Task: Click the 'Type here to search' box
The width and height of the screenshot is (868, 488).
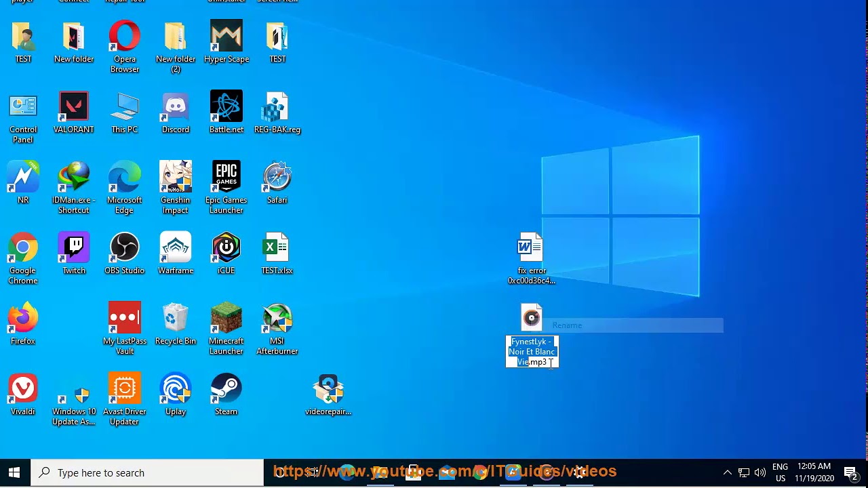Action: tap(149, 472)
